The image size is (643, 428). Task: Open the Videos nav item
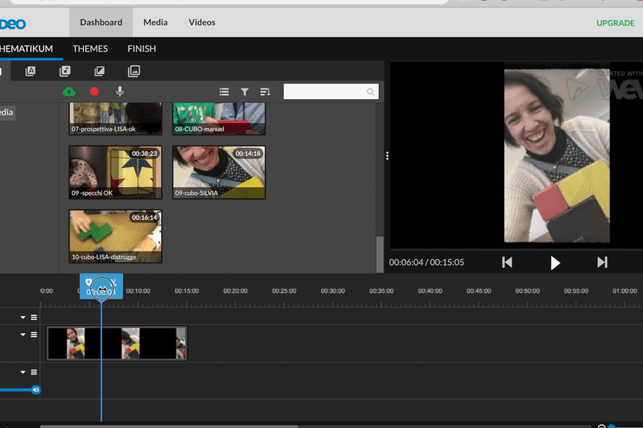tap(202, 22)
